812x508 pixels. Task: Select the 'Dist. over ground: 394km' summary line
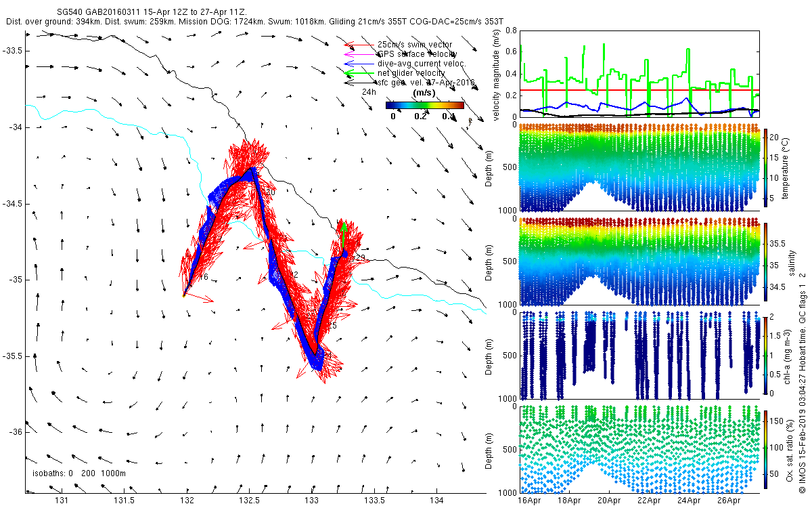click(x=256, y=22)
